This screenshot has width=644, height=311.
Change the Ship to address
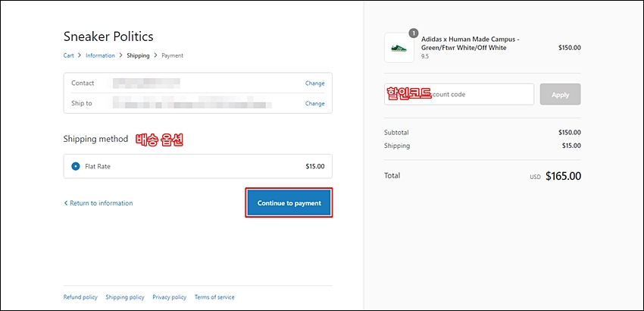coord(314,103)
